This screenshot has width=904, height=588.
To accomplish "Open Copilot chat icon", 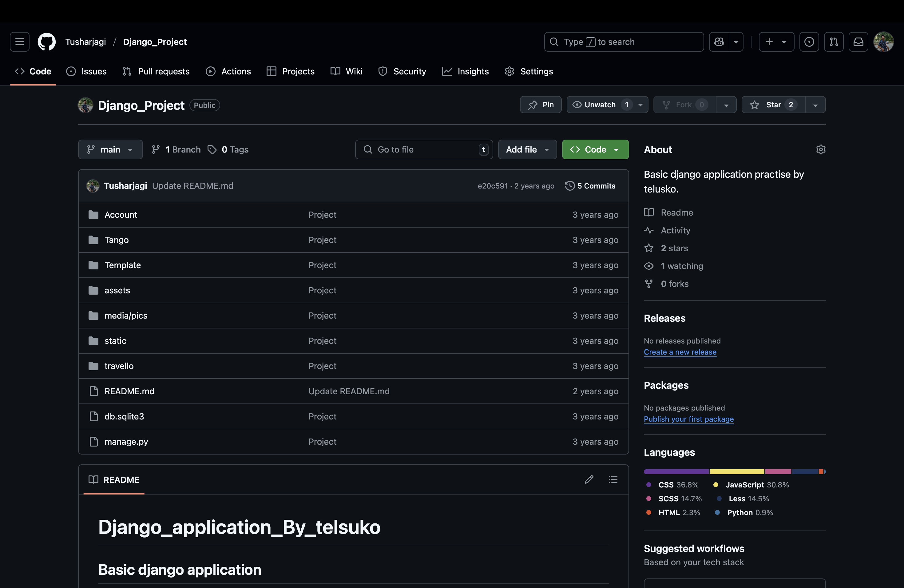I will pos(719,42).
